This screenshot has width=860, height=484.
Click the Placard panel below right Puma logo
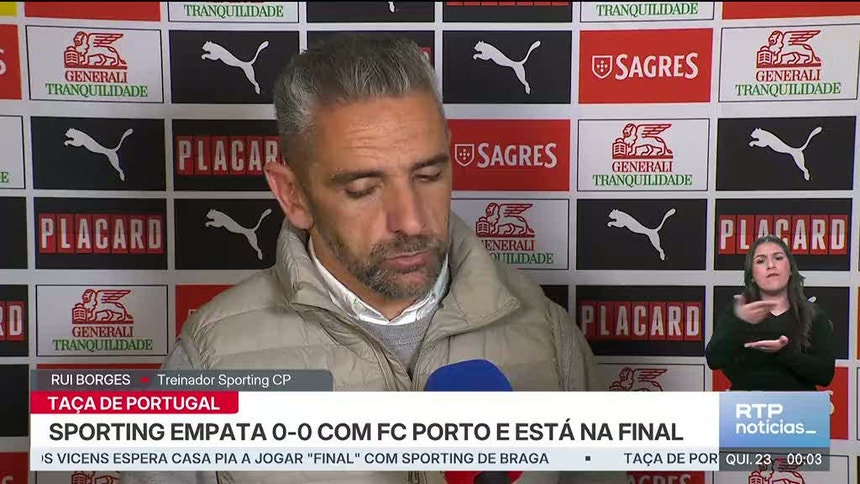pos(641,321)
